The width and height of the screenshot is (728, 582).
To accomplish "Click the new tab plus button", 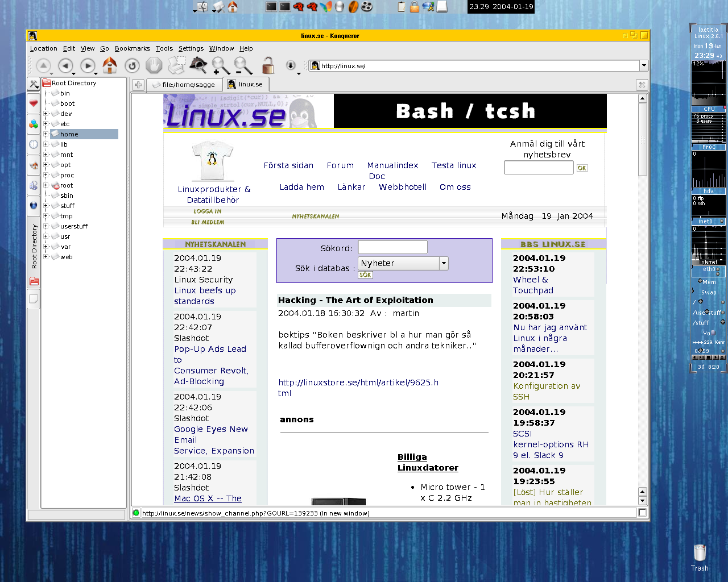I will (x=138, y=85).
